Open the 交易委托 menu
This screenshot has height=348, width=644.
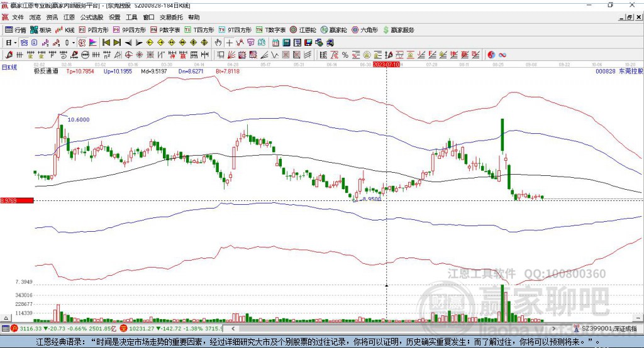click(x=171, y=17)
